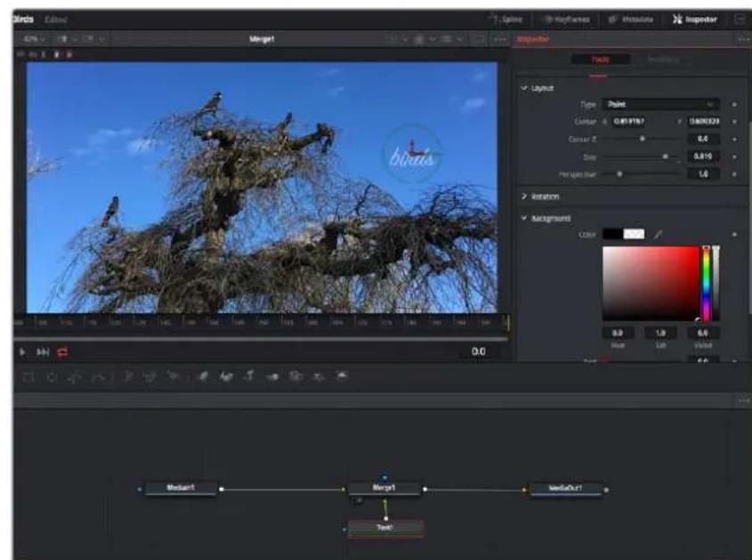The width and height of the screenshot is (752, 560).
Task: Pick background color with the eyedropper
Action: pyautogui.click(x=658, y=234)
